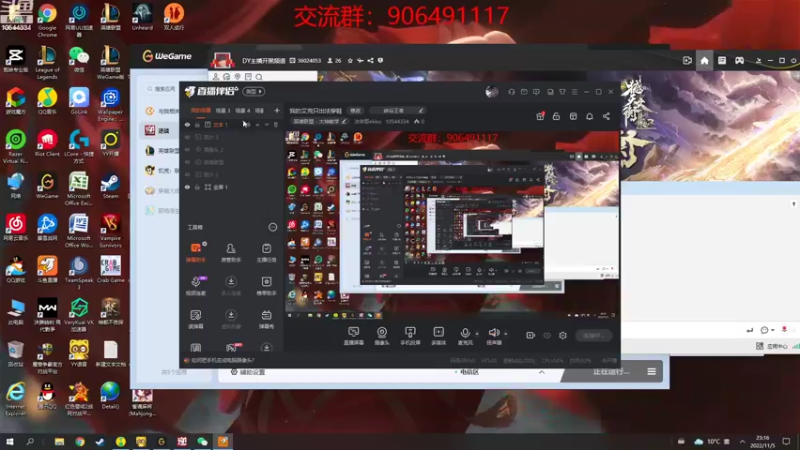Expand microphone options arrow
Viewport: 800px width, 450px height.
coord(477,334)
